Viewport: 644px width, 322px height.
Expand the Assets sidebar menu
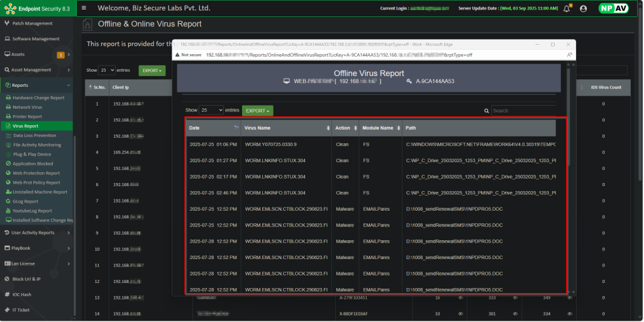[36, 55]
